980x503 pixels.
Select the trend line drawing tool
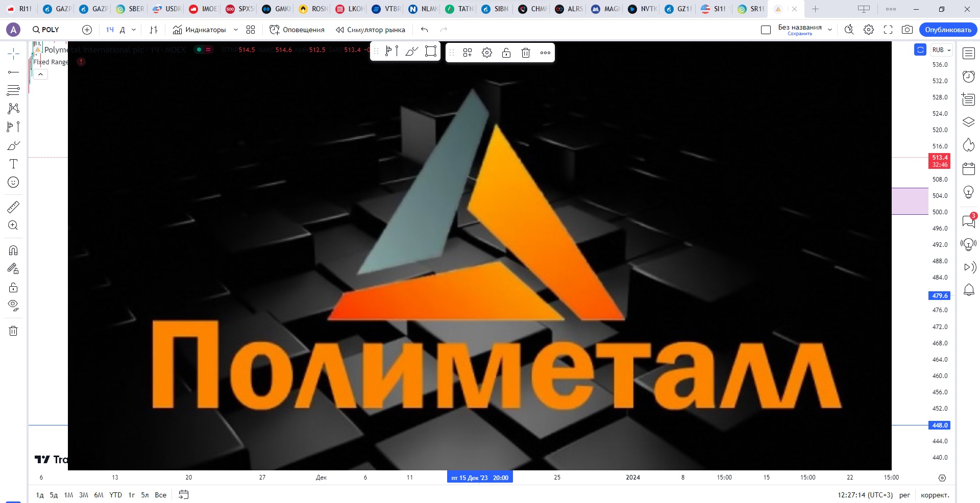click(13, 72)
